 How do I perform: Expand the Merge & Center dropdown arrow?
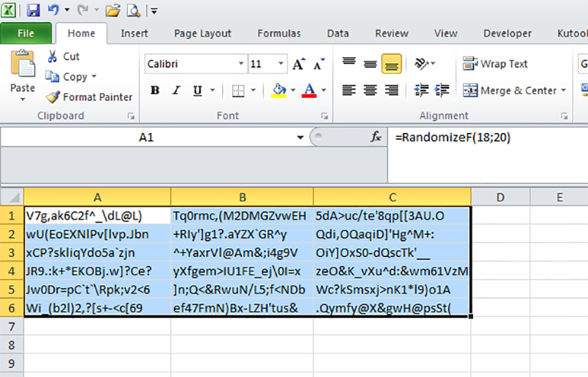click(564, 90)
